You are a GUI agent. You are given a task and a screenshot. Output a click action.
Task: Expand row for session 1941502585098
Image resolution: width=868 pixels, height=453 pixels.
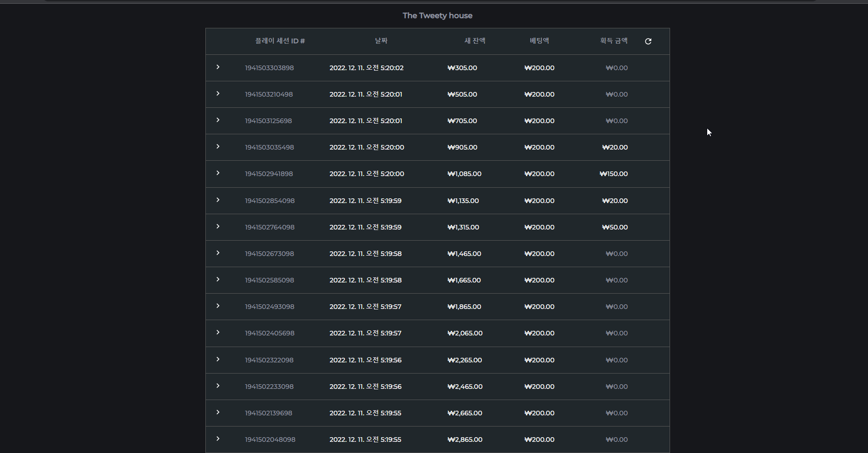point(218,280)
